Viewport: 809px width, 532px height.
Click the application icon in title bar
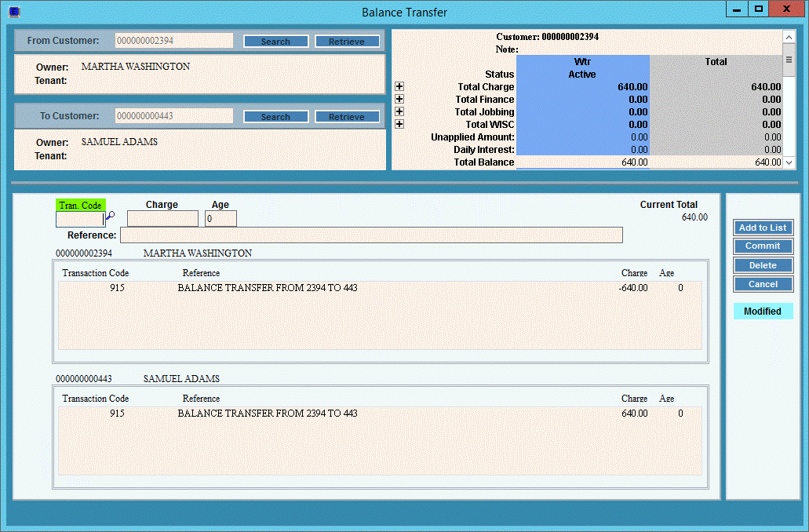(14, 12)
